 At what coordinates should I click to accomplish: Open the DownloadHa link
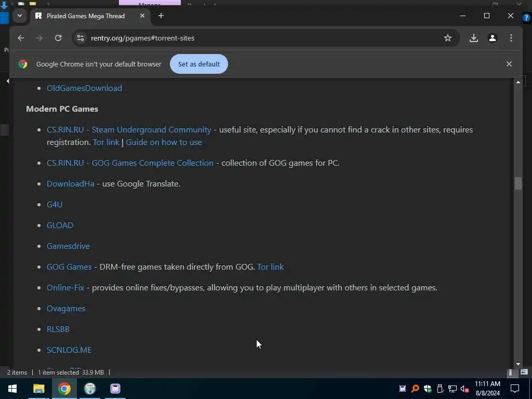click(70, 183)
